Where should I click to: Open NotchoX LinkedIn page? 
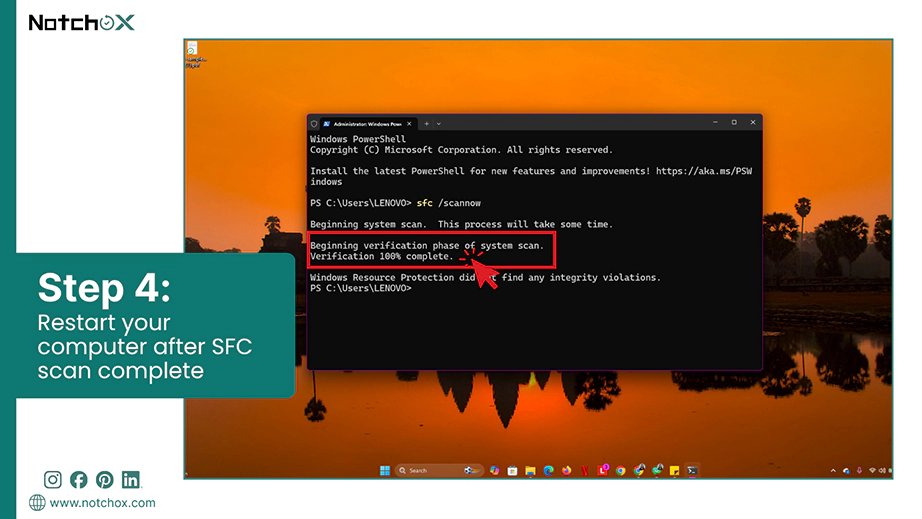coord(131,480)
